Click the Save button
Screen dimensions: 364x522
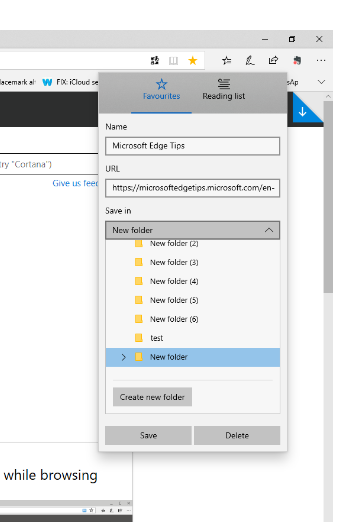(x=148, y=435)
